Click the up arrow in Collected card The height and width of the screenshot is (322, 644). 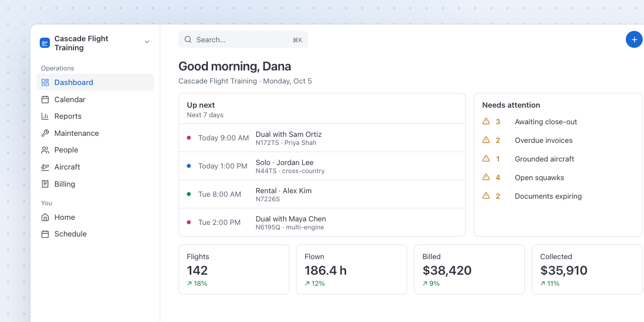[x=543, y=284]
